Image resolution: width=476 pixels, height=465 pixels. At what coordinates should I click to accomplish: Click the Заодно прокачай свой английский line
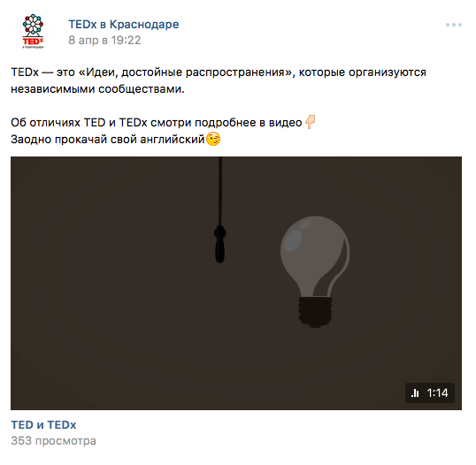(x=108, y=140)
